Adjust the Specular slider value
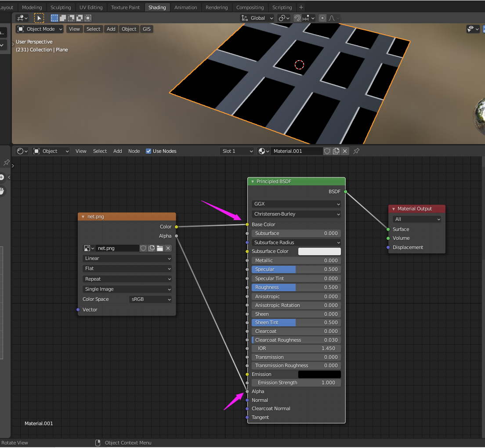Viewport: 485px width, 448px height. (x=297, y=270)
